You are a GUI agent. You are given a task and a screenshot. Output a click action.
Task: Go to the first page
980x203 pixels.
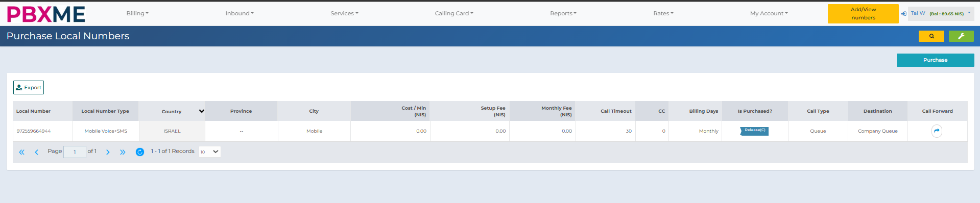22,152
